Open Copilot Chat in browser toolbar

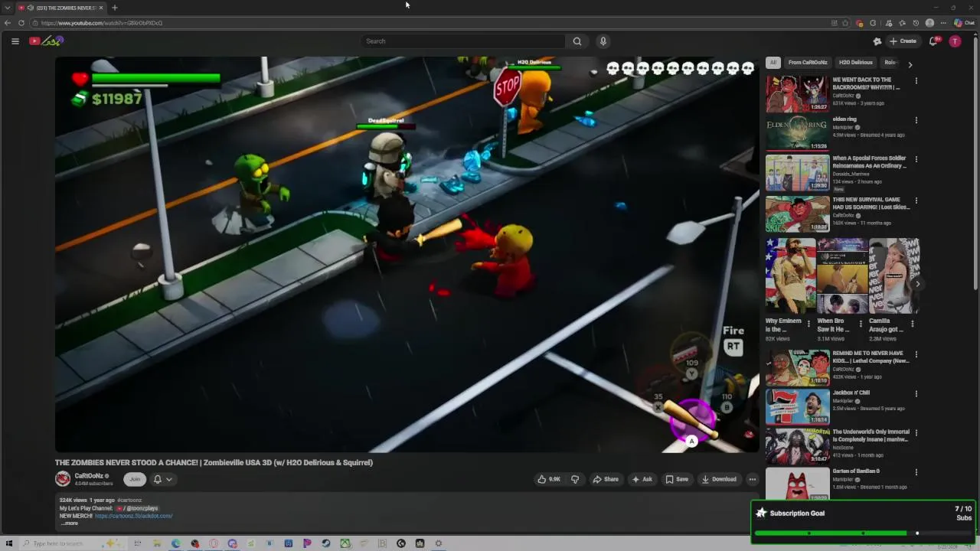tap(964, 23)
